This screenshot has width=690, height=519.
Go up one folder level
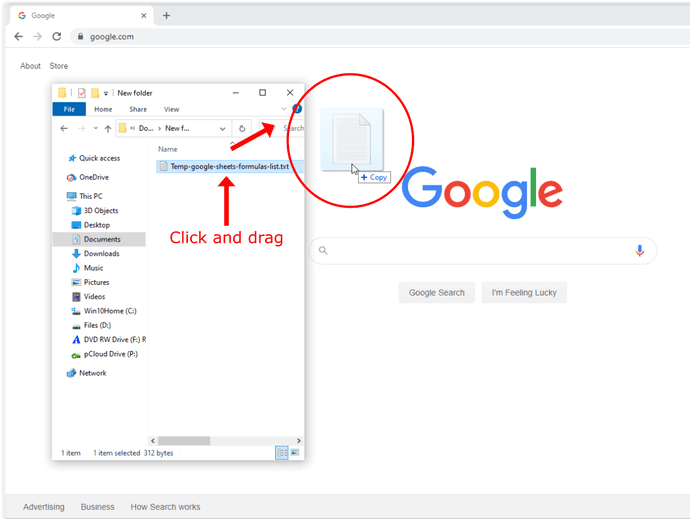(108, 129)
